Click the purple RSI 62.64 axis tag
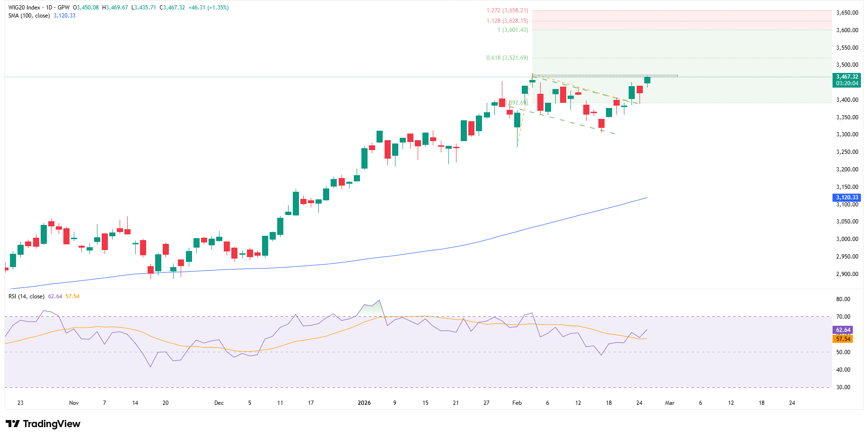This screenshot has height=438, width=868. tap(843, 330)
